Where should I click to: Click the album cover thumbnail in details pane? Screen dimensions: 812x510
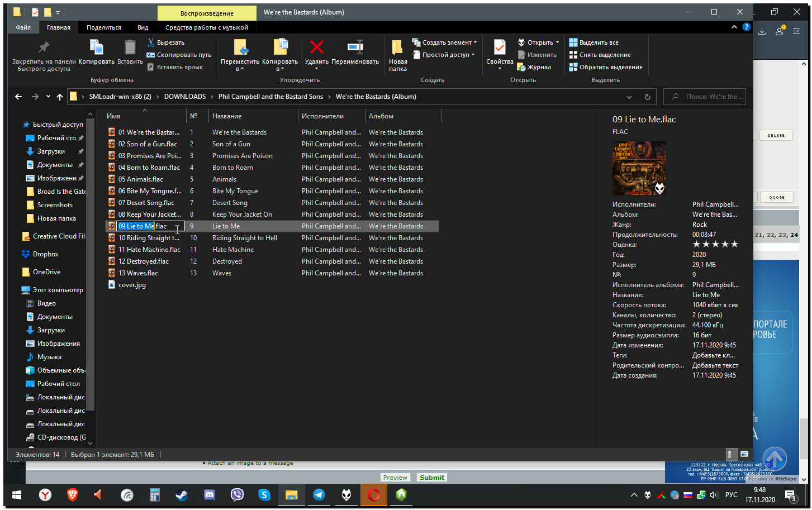click(639, 168)
